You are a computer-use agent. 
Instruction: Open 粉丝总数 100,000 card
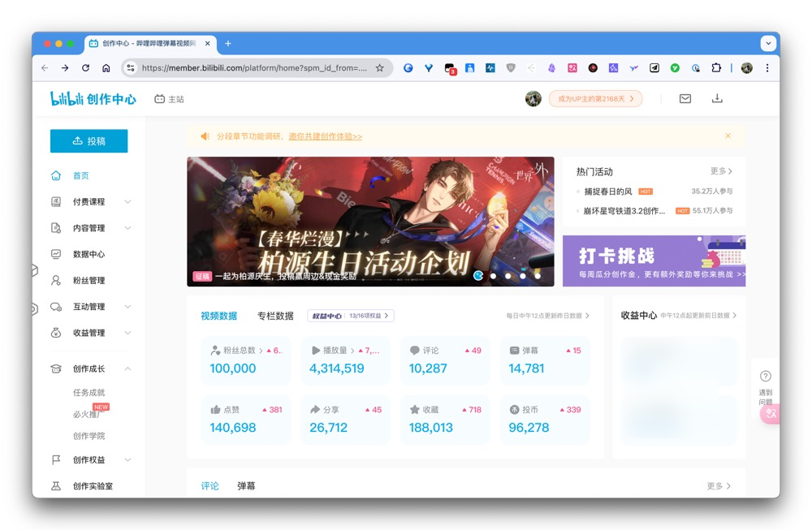246,360
